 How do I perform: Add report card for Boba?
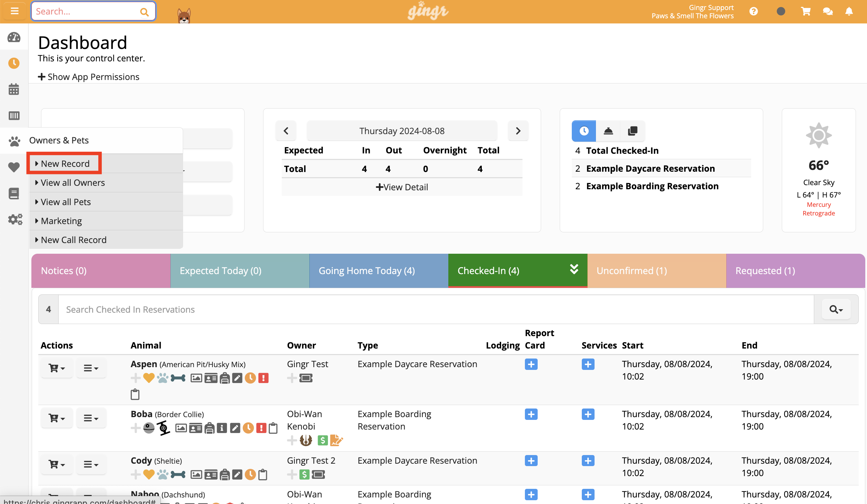pyautogui.click(x=531, y=414)
